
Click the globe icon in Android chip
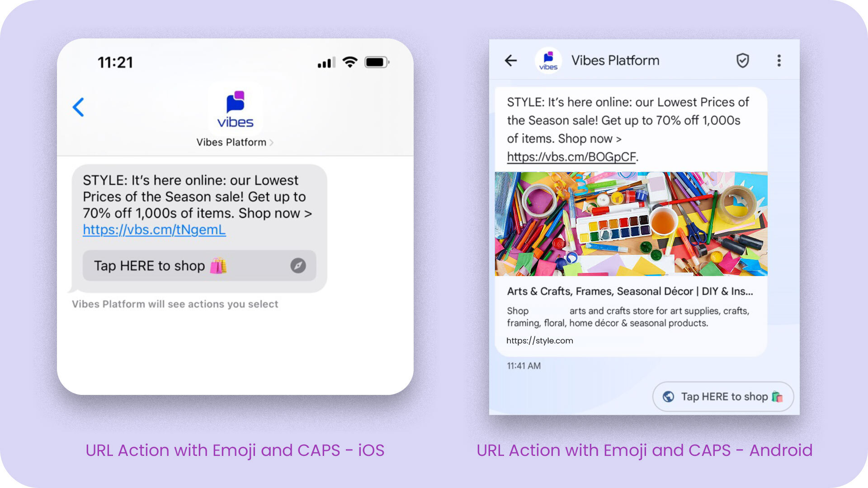(x=668, y=397)
